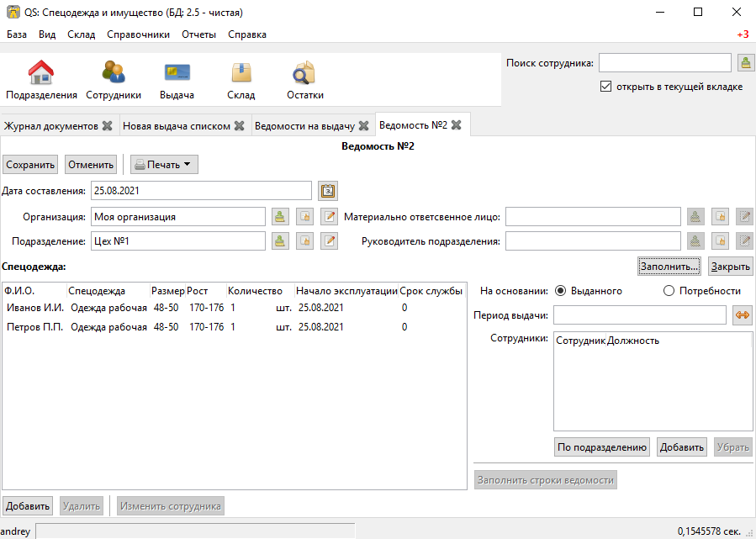The width and height of the screenshot is (756, 539).
Task: Close the Ведомости на выдачу tab
Action: point(364,126)
